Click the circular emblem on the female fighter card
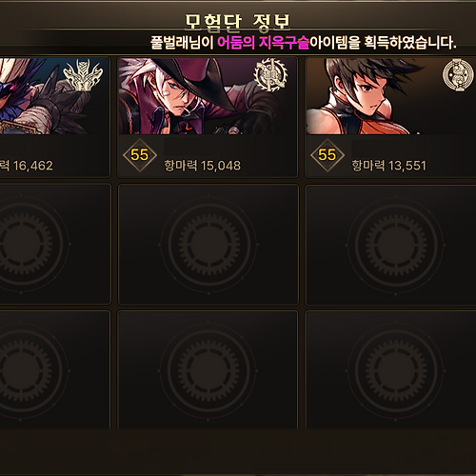 point(458,75)
